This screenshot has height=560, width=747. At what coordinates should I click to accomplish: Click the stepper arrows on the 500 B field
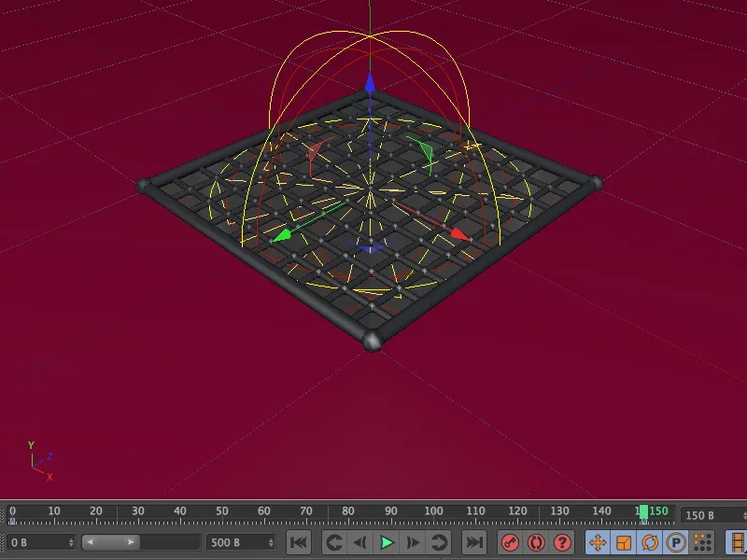click(x=271, y=542)
